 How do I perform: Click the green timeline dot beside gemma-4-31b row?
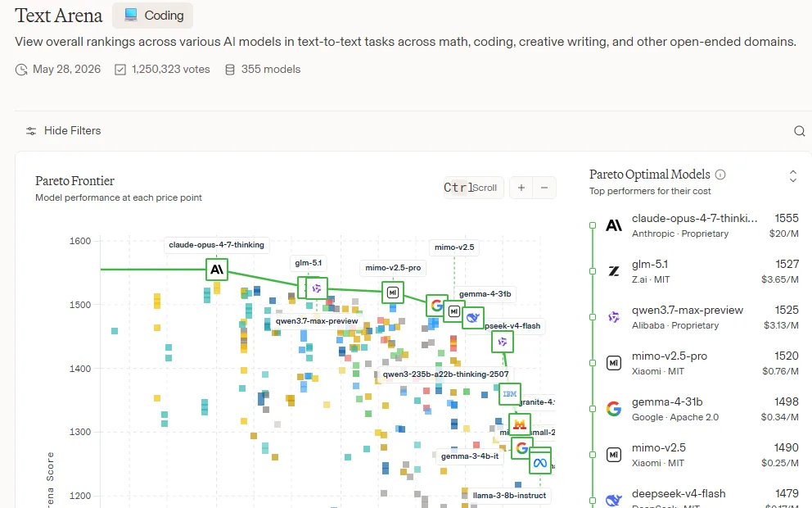(593, 409)
